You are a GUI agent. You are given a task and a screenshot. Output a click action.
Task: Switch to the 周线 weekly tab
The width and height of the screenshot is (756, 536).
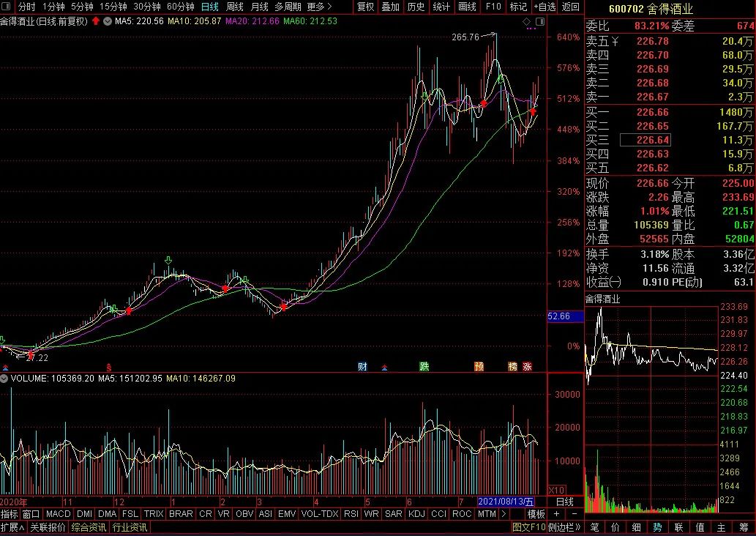pos(235,7)
